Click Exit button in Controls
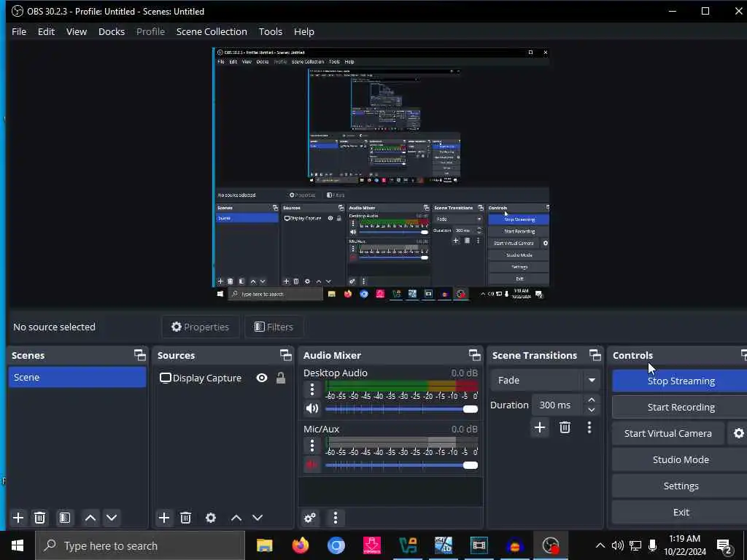Screen dimensions: 747x560 [x=681, y=512]
